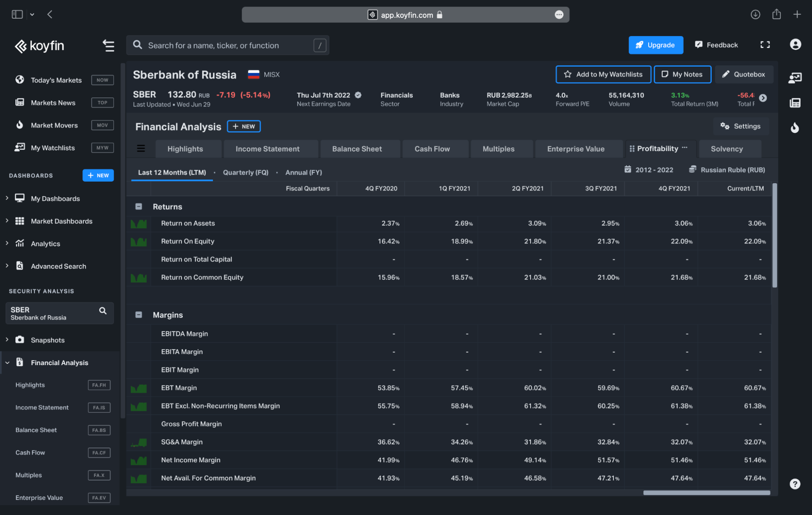The width and height of the screenshot is (812, 515).
Task: Click the help question mark icon
Action: (795, 484)
